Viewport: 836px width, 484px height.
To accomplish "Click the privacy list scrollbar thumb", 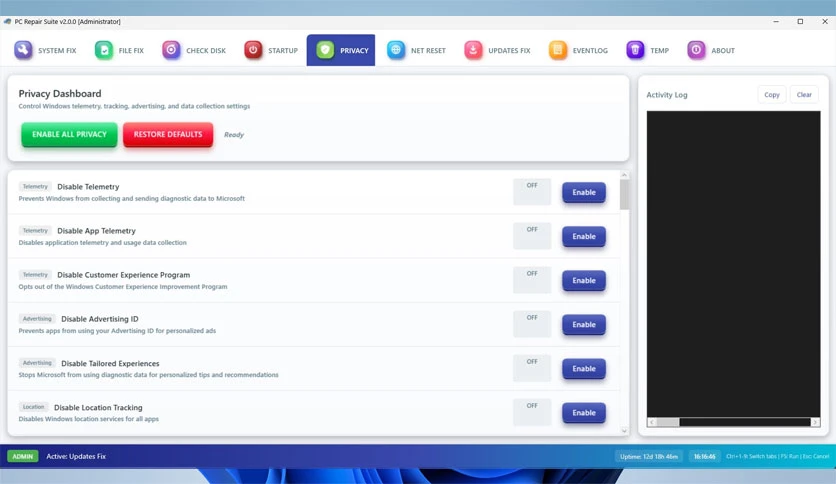I will coord(624,195).
